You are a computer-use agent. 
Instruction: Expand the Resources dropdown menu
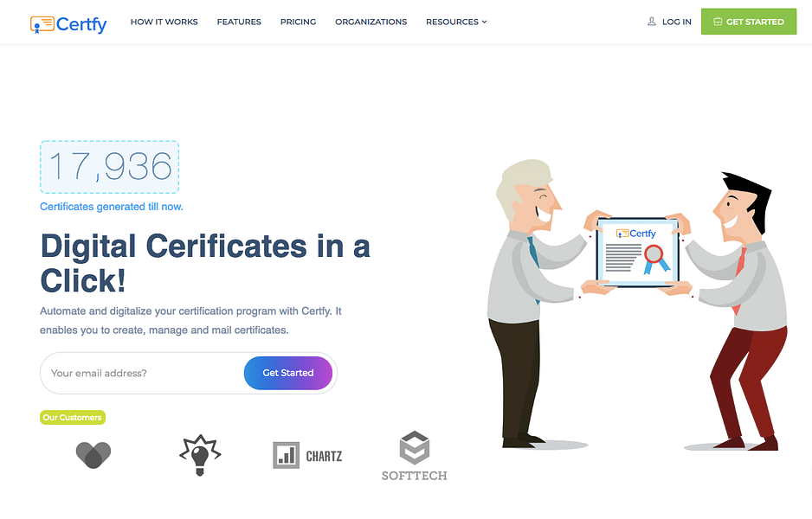[x=456, y=22]
